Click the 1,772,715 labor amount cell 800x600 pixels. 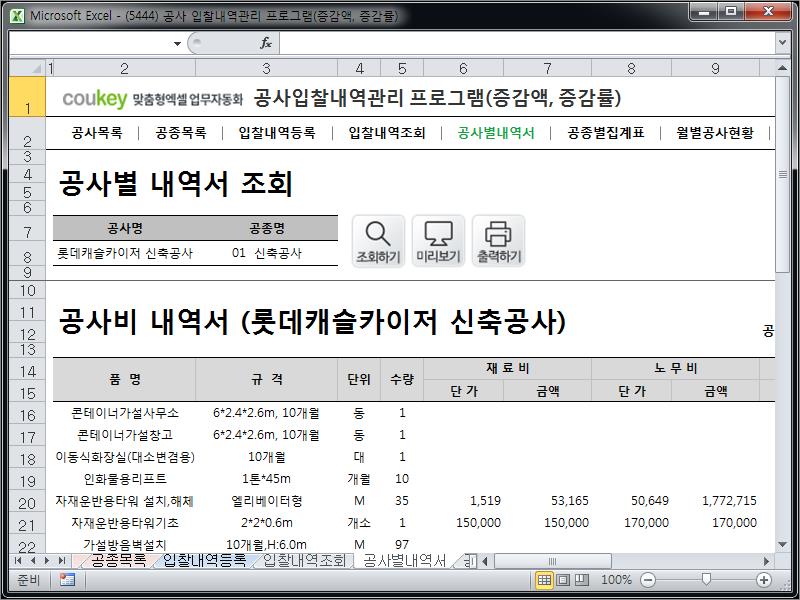716,501
